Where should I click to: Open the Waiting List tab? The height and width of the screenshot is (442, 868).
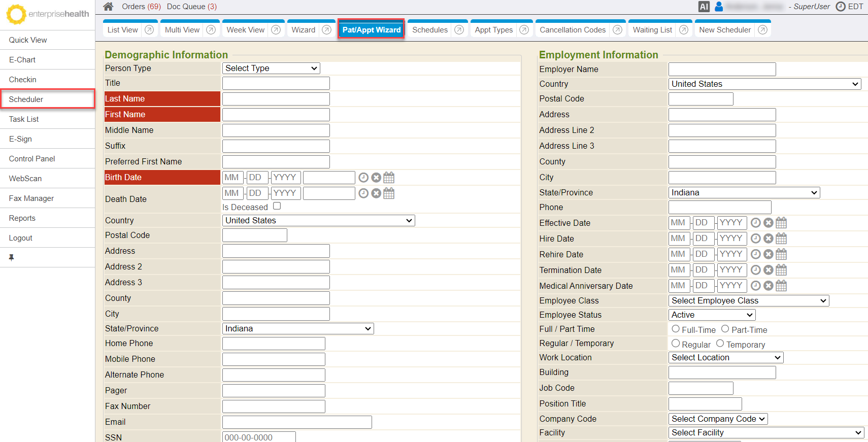(652, 30)
